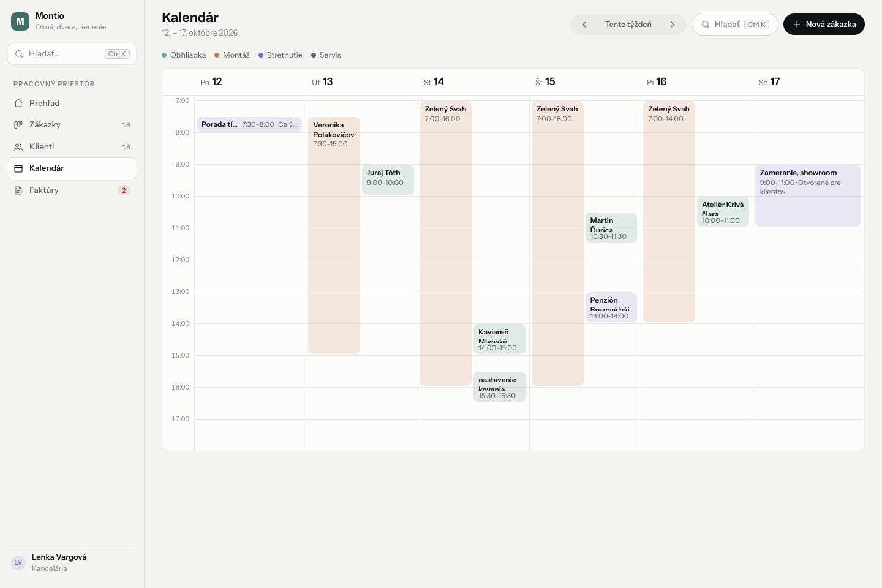Viewport: 882px width, 588px height.
Task: Click the Montáž legend color dot
Action: pos(217,55)
